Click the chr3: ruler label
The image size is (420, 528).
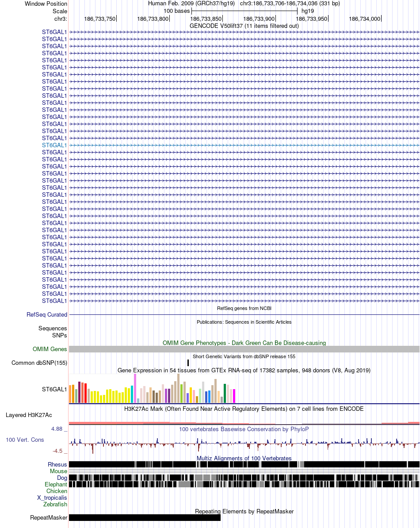[61, 19]
